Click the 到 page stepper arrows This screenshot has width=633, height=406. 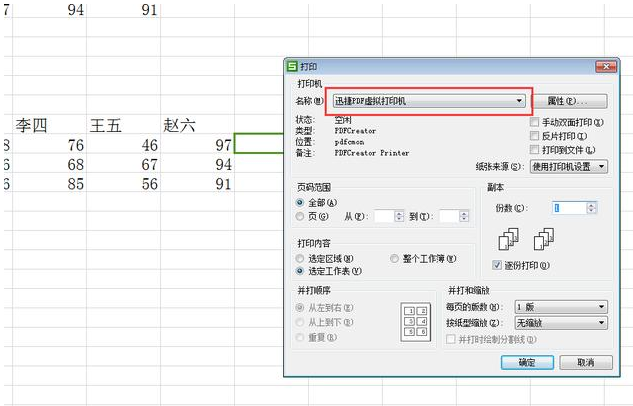point(464,216)
